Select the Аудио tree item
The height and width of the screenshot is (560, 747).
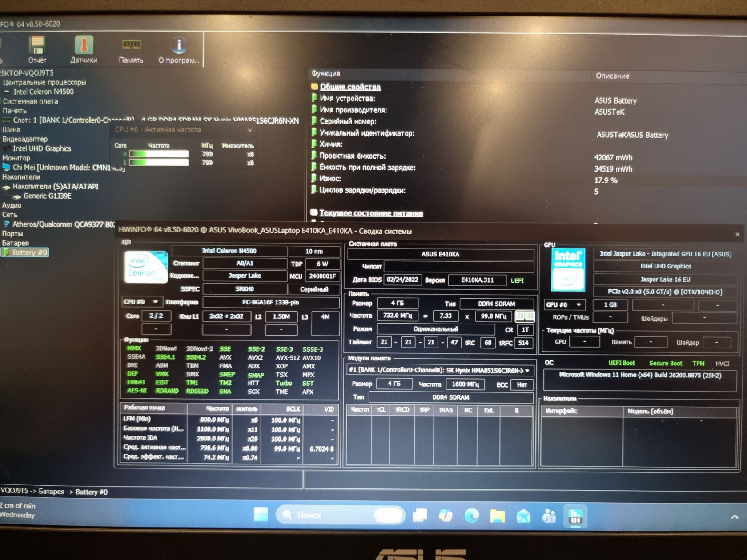point(12,205)
